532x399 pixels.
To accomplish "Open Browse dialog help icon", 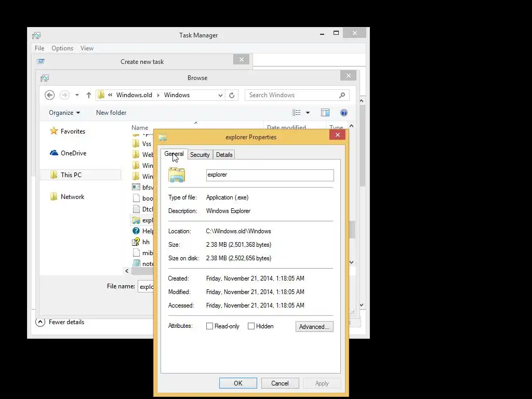I will pos(344,113).
